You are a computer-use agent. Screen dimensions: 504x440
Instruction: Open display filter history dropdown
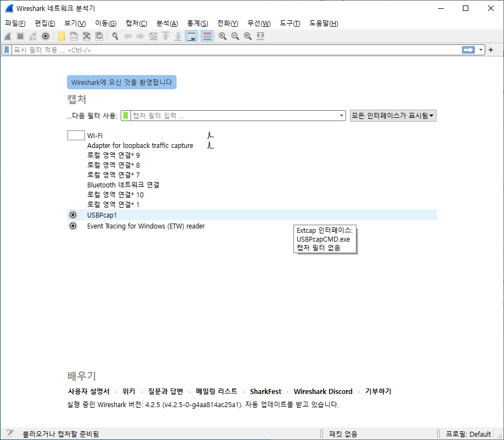tap(481, 50)
